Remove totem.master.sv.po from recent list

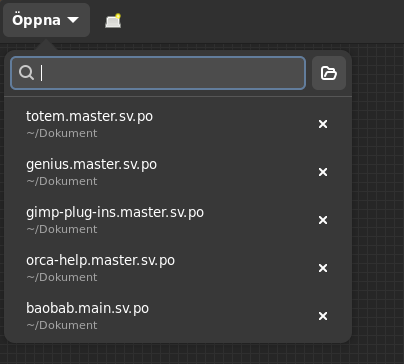pyautogui.click(x=323, y=124)
